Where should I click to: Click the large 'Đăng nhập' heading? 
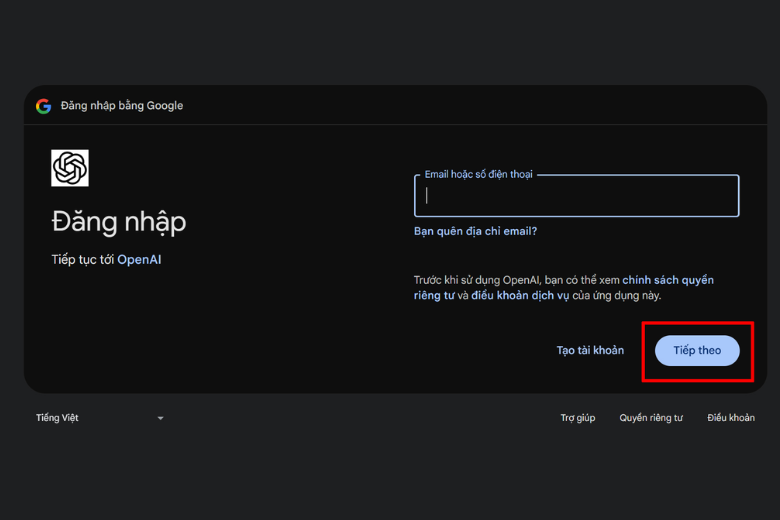point(118,222)
